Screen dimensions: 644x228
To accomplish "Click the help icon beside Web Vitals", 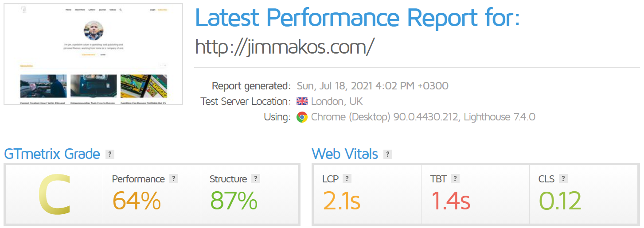I will tap(388, 155).
